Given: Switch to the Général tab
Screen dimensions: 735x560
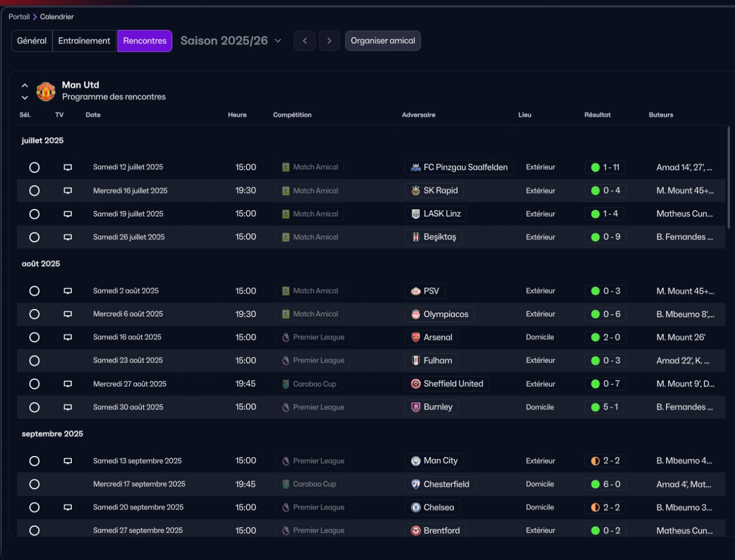Looking at the screenshot, I should pos(32,41).
